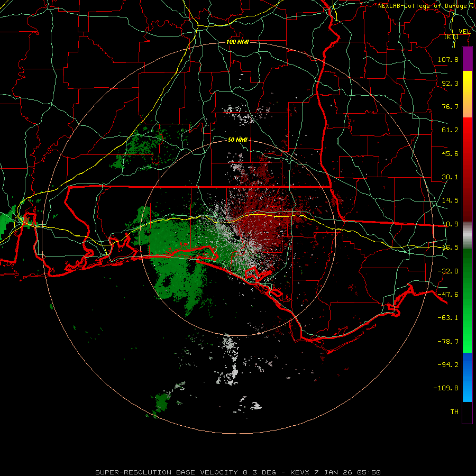The image size is (476, 476).
Task: Click the [KT] units label
Action: [452, 36]
